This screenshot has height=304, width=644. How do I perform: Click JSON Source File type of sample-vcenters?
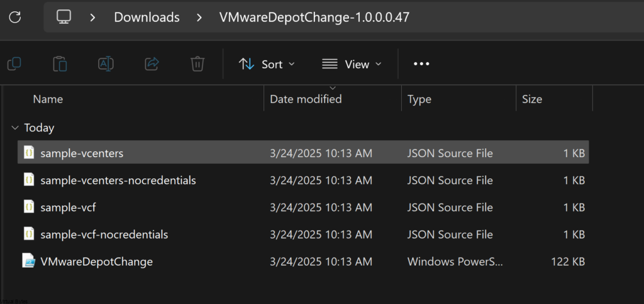tap(450, 153)
